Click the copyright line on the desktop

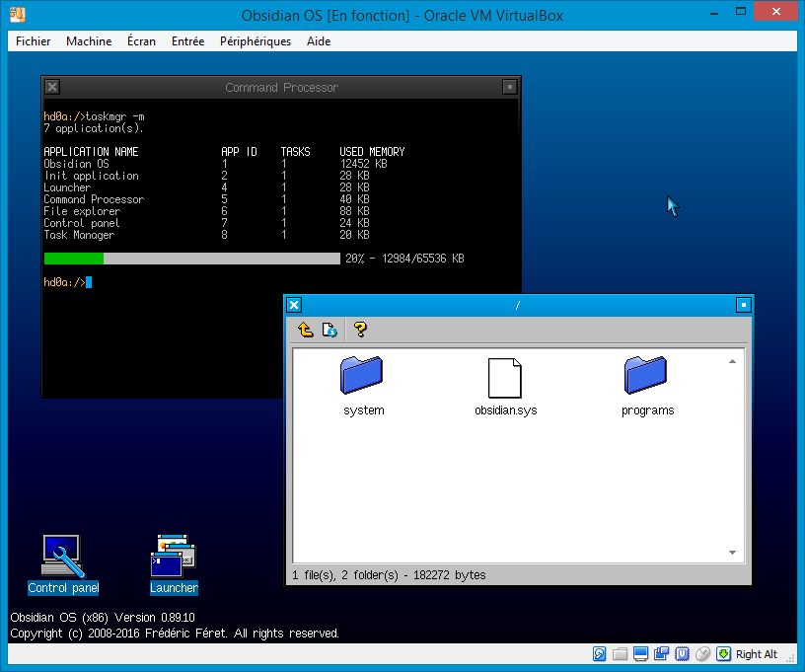(x=175, y=633)
